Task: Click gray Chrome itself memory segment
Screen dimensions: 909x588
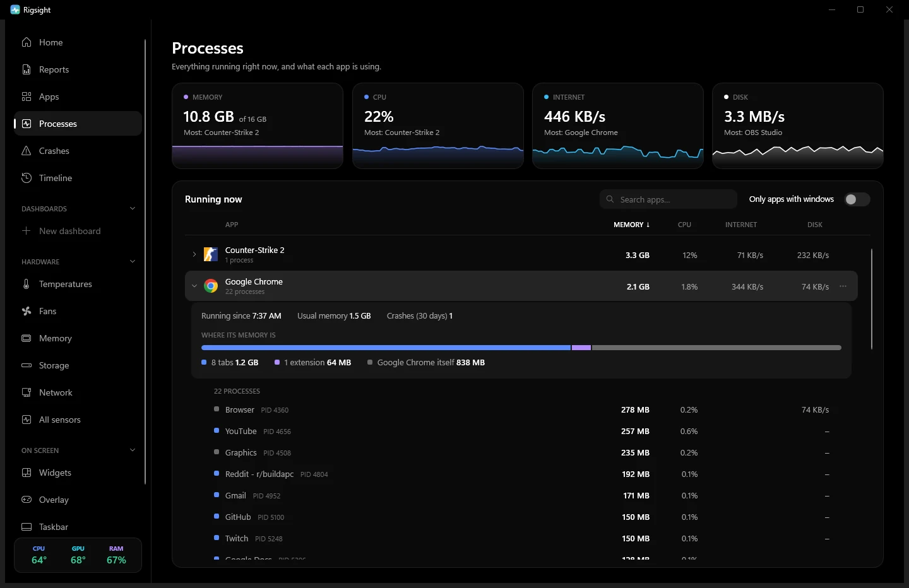Action: coord(716,348)
